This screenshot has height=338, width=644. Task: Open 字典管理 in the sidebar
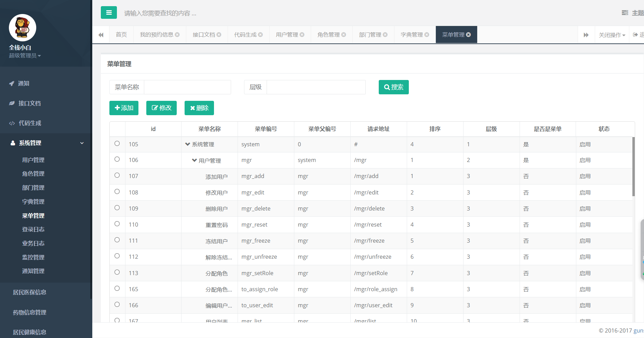click(33, 202)
